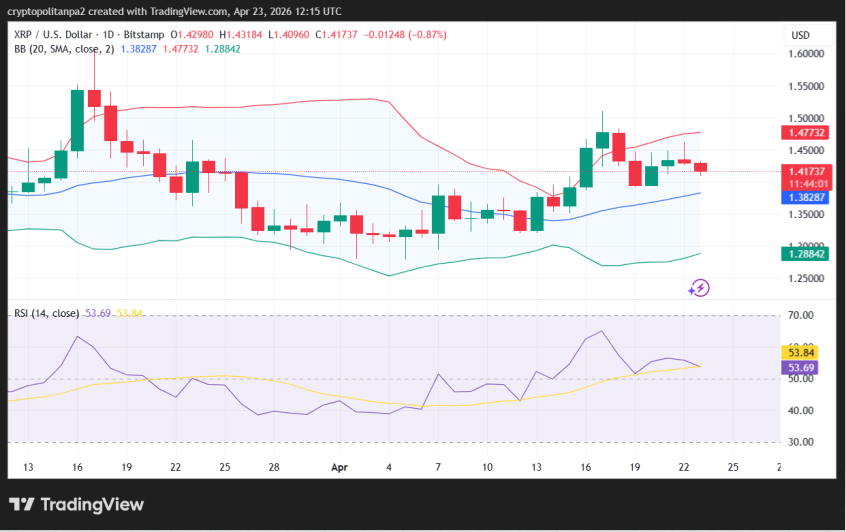Image resolution: width=846 pixels, height=532 pixels.
Task: Click the purple lightning replay icon
Action: 699,288
